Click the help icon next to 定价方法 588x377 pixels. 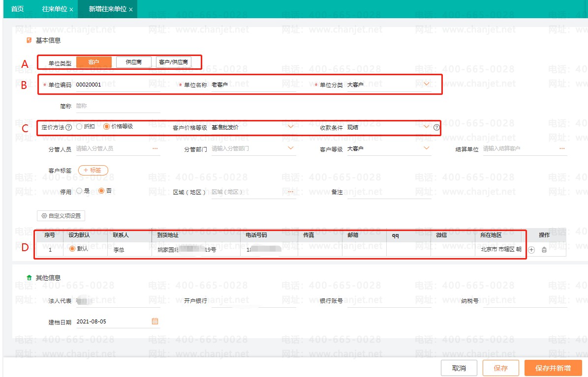tap(68, 127)
